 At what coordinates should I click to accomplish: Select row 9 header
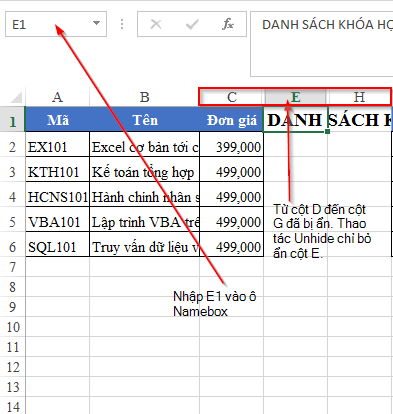13,307
